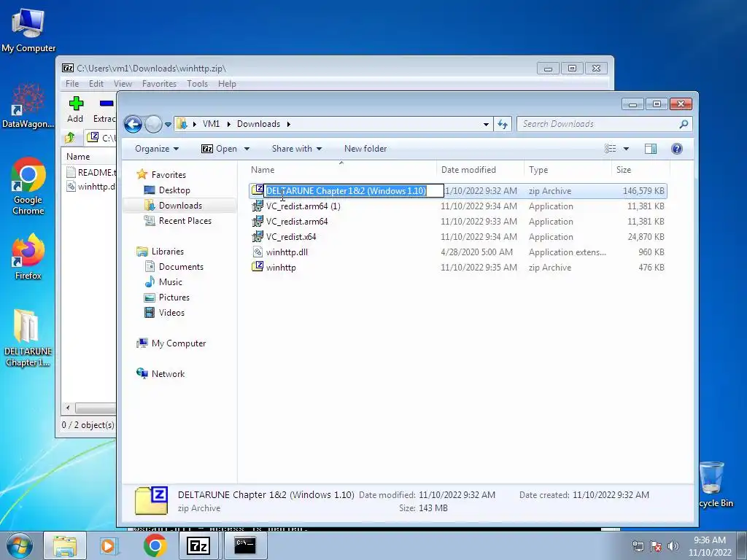This screenshot has height=560, width=747.
Task: Select the VC_redist.arm64 (1) file icon
Action: [x=258, y=206]
